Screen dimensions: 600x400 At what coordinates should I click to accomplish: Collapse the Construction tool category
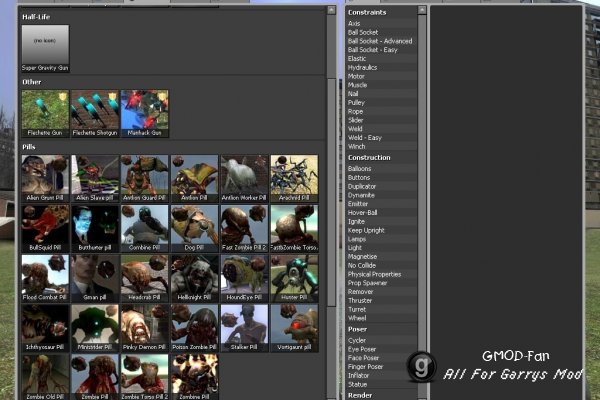point(369,157)
